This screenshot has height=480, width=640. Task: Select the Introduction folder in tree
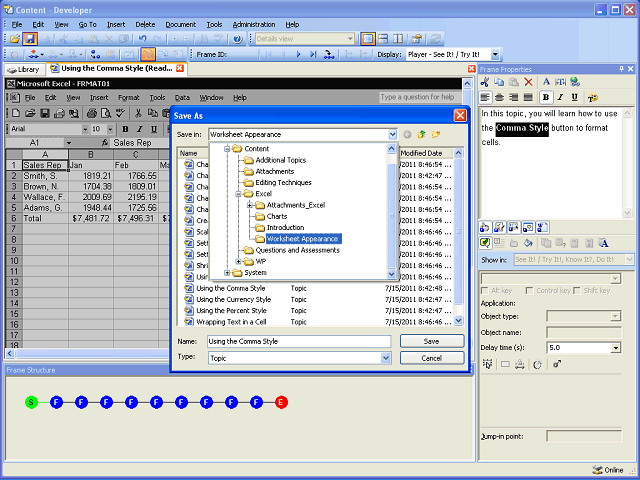pos(285,227)
